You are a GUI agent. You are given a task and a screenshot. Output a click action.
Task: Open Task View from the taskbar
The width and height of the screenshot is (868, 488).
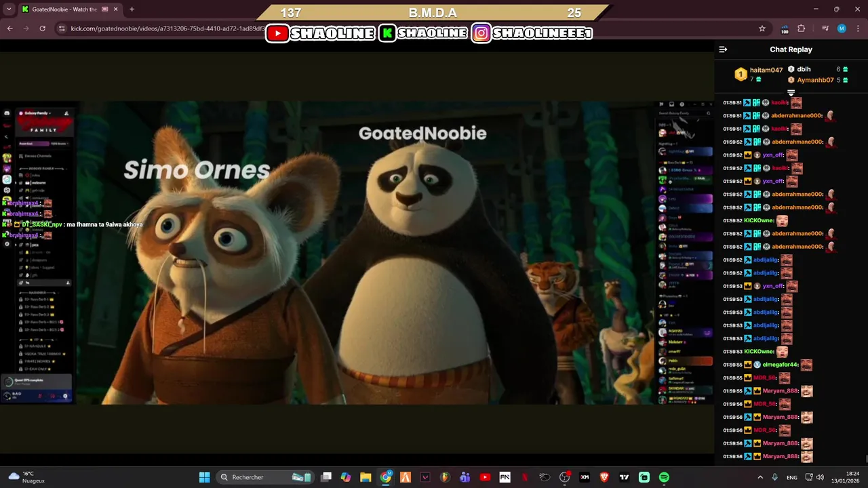pos(326,477)
